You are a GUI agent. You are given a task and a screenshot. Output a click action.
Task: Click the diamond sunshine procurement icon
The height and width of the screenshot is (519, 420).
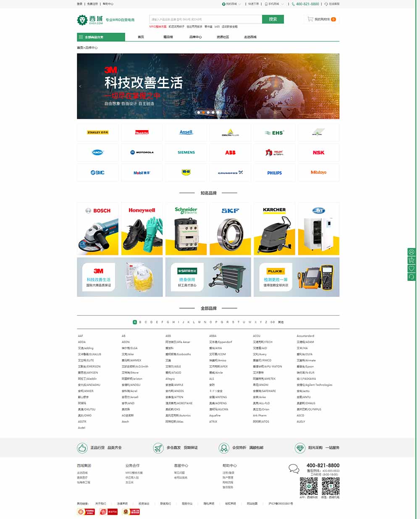[300, 448]
